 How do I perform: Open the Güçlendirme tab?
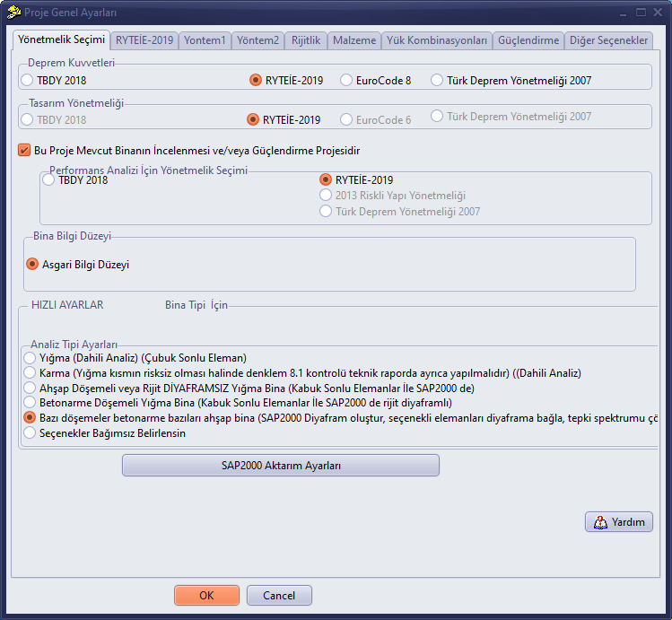click(528, 40)
